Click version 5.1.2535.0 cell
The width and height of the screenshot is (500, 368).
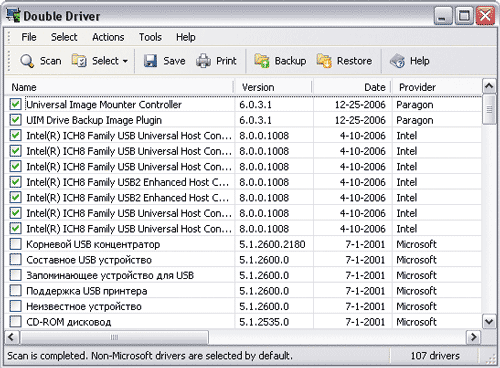coord(264,322)
